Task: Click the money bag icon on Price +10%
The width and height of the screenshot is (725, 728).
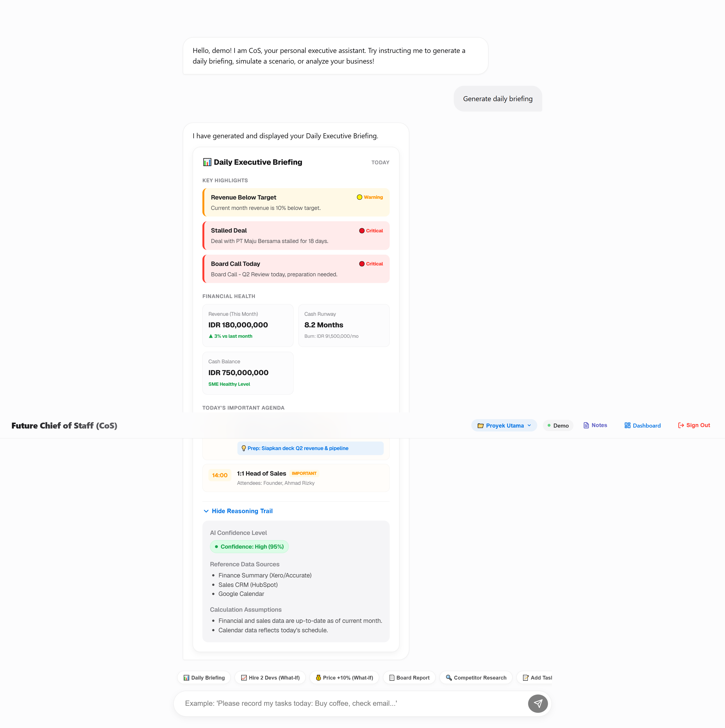Action: (318, 677)
